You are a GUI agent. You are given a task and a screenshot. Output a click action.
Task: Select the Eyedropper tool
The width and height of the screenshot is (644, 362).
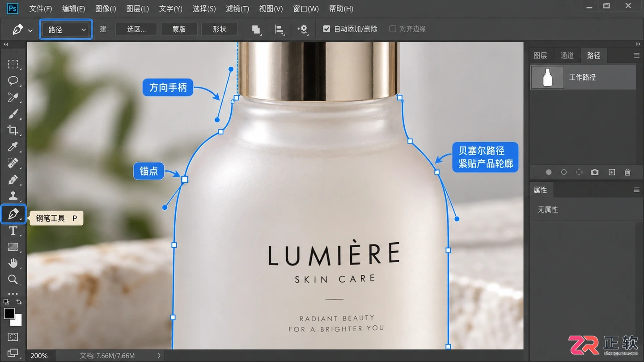pyautogui.click(x=13, y=147)
